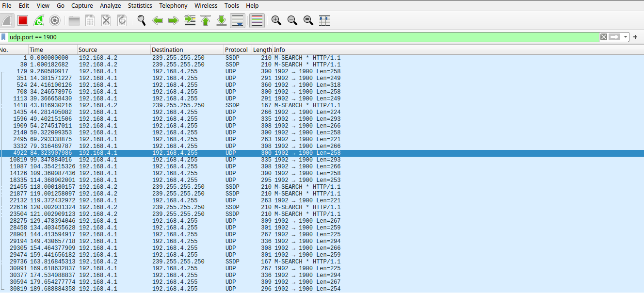This screenshot has width=644, height=295.
Task: Toggle packet list colorization
Action: click(257, 20)
